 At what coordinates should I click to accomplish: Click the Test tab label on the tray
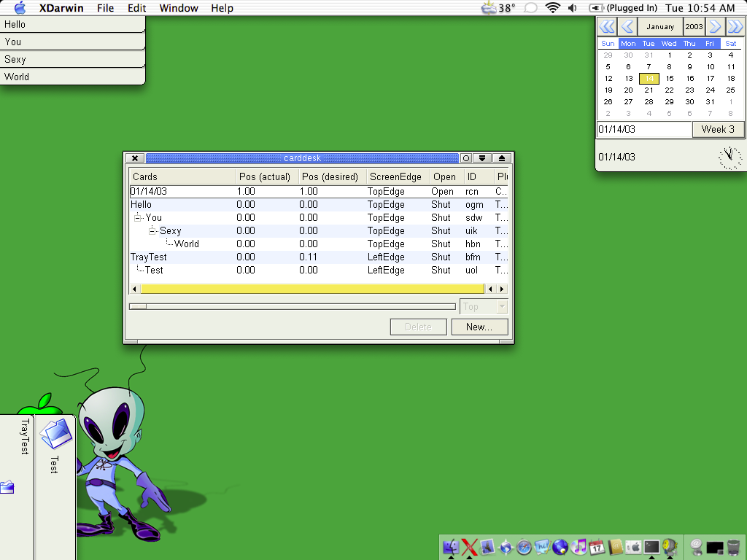tap(54, 464)
